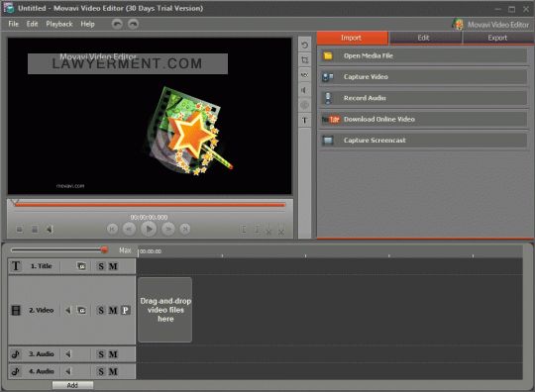
Task: Toggle Solo (S) on the Video track
Action: click(101, 310)
